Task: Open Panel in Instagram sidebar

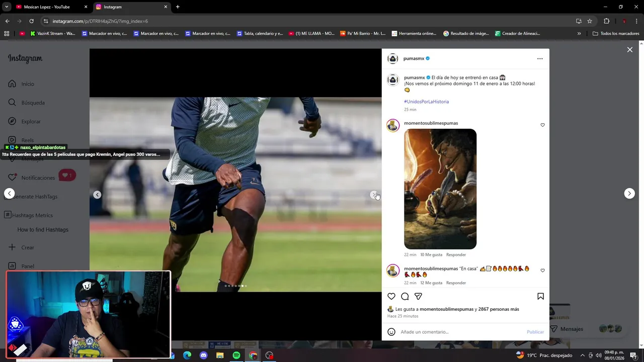Action: (x=21, y=266)
